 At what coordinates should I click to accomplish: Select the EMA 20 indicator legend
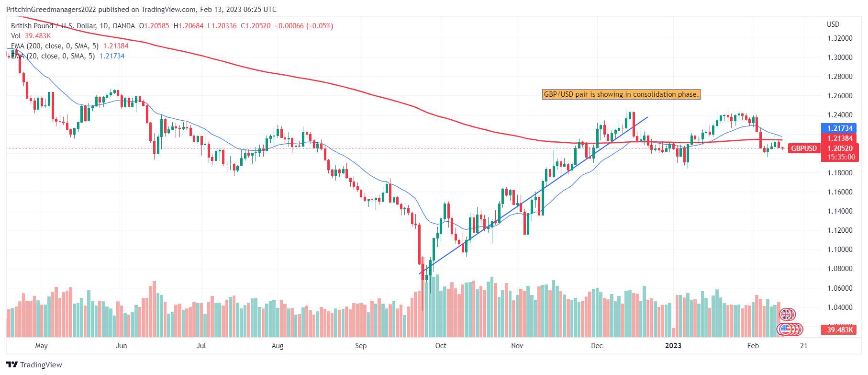(x=67, y=56)
